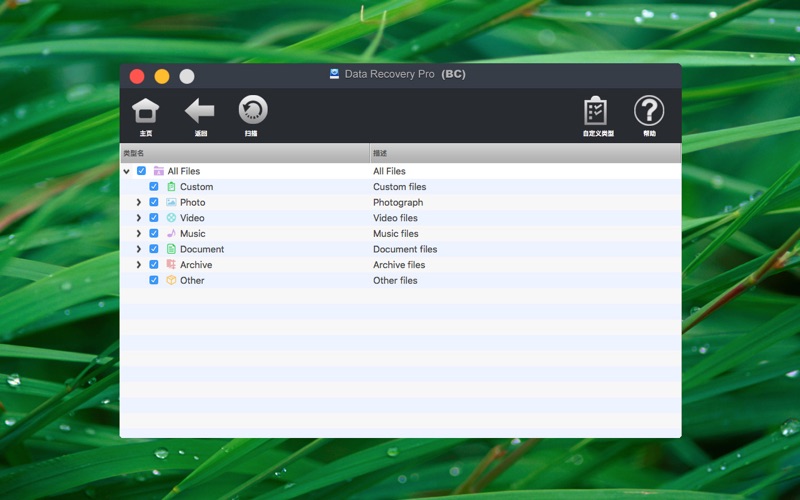Click the Archive type icon
800x500 pixels.
click(x=171, y=265)
